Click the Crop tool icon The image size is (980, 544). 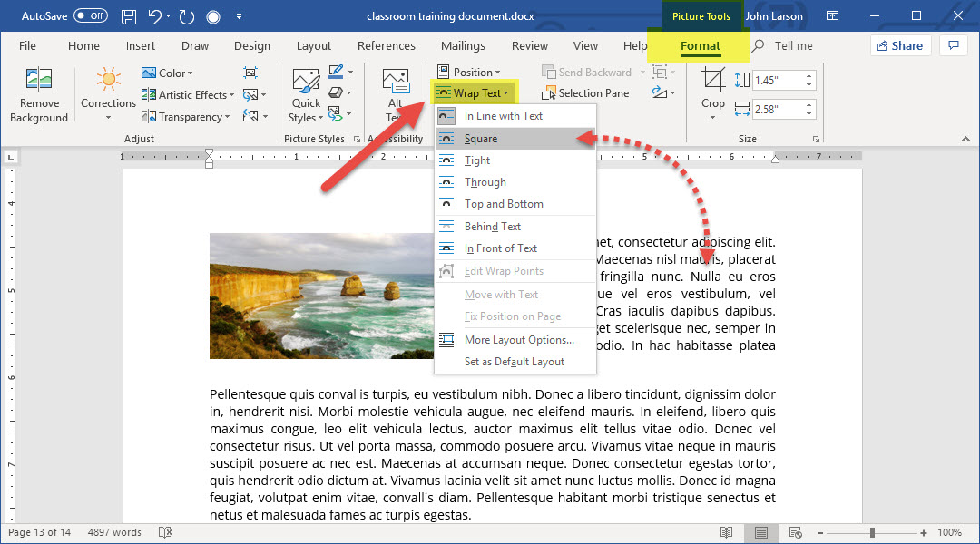coord(712,82)
